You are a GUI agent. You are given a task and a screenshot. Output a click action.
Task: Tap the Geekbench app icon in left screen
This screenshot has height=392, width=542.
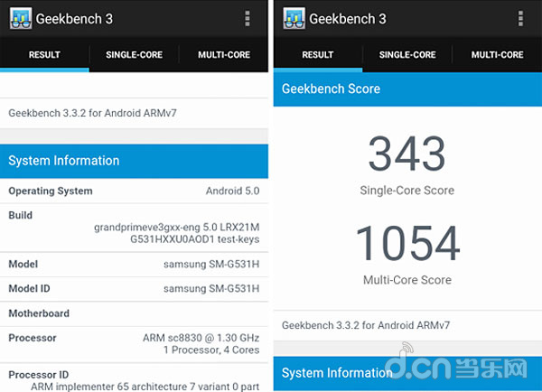(21, 18)
